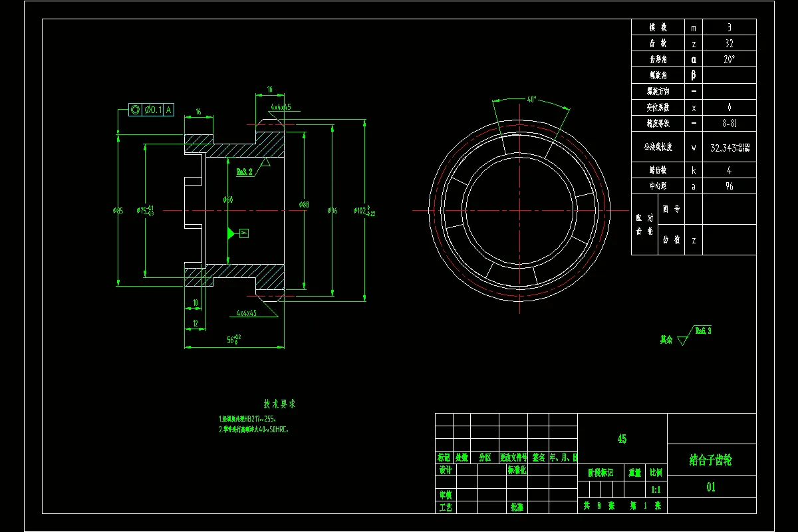The height and width of the screenshot is (532, 798).
Task: Select technical note line with 40~50HRC
Action: point(253,430)
